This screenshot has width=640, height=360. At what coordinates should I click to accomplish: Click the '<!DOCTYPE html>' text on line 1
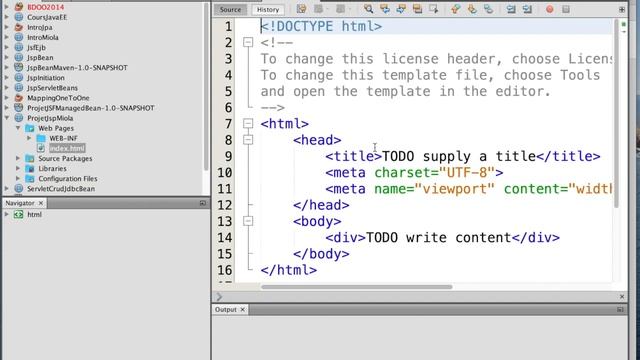(321, 26)
